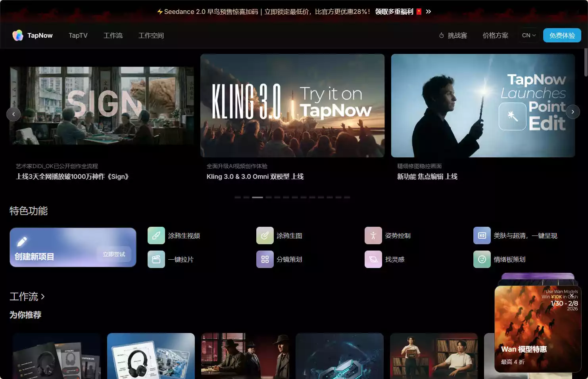
Task: Open the 价格方案 pricing page
Action: (496, 35)
